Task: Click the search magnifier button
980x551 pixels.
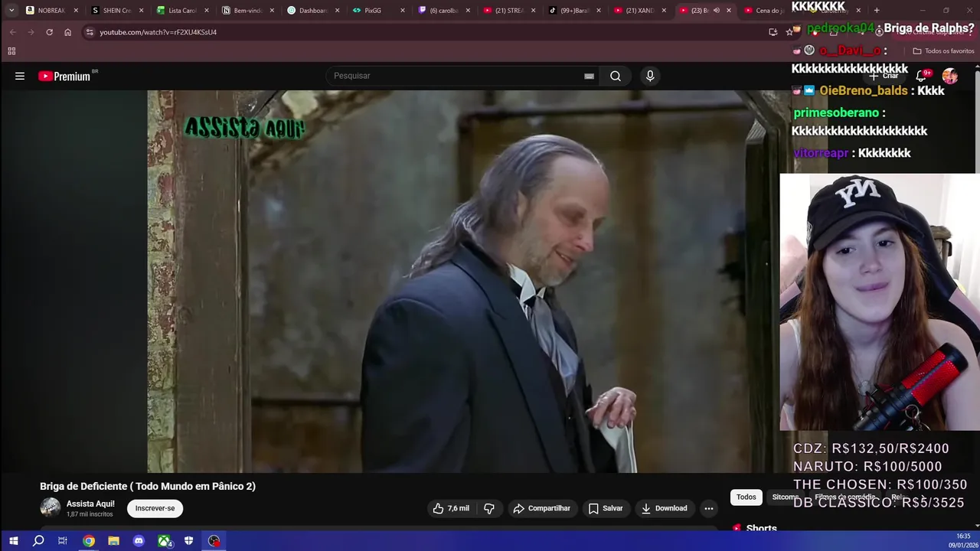Action: coord(616,76)
